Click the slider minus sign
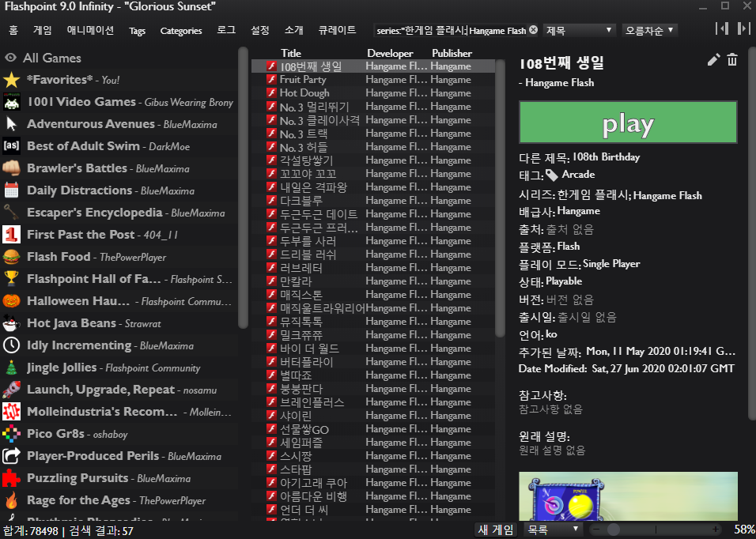This screenshot has height=539, width=756. point(596,530)
